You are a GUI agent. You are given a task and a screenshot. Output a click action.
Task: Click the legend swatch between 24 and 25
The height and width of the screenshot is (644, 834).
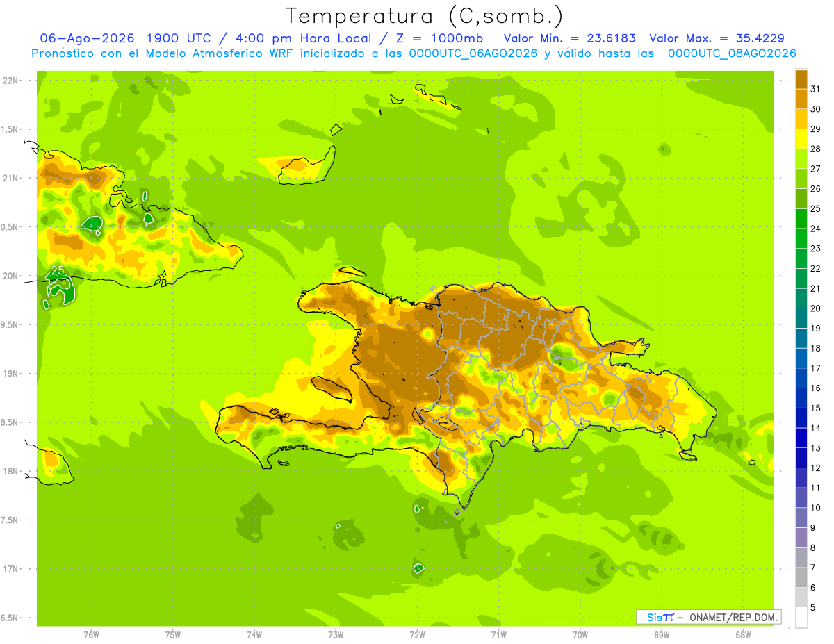[801, 218]
